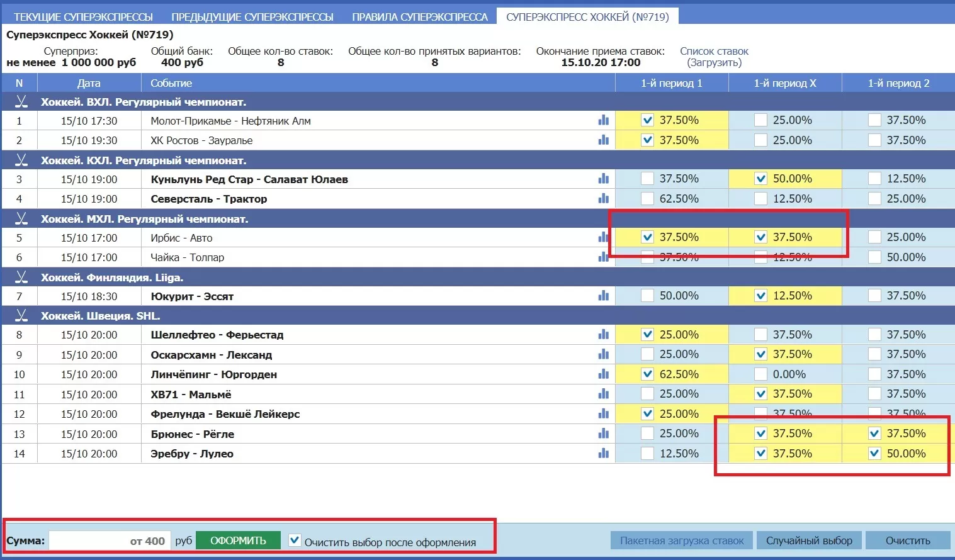Uncheck 1-й период X for Ирбис - Авто
This screenshot has width=955, height=560.
pyautogui.click(x=760, y=237)
